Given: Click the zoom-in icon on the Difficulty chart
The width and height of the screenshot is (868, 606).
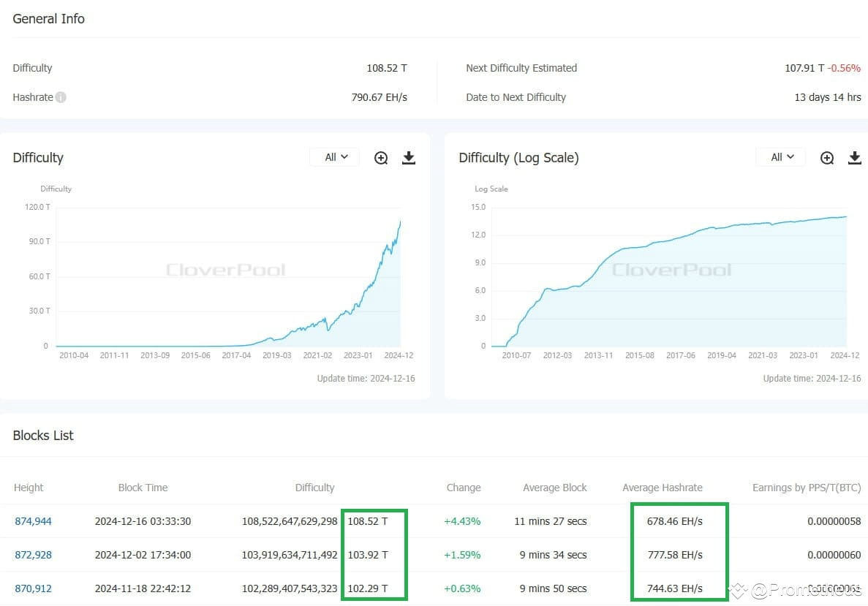Looking at the screenshot, I should [380, 157].
